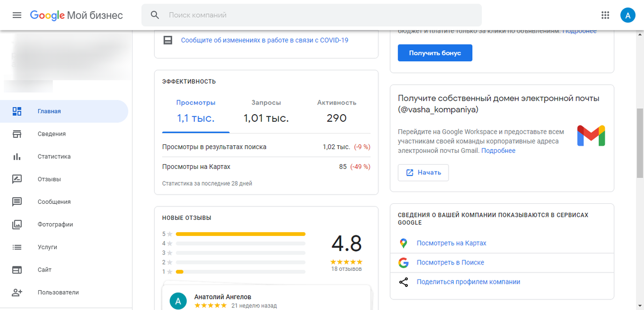This screenshot has width=644, height=310.
Task: Click the 1-star rating bar
Action: (240, 272)
